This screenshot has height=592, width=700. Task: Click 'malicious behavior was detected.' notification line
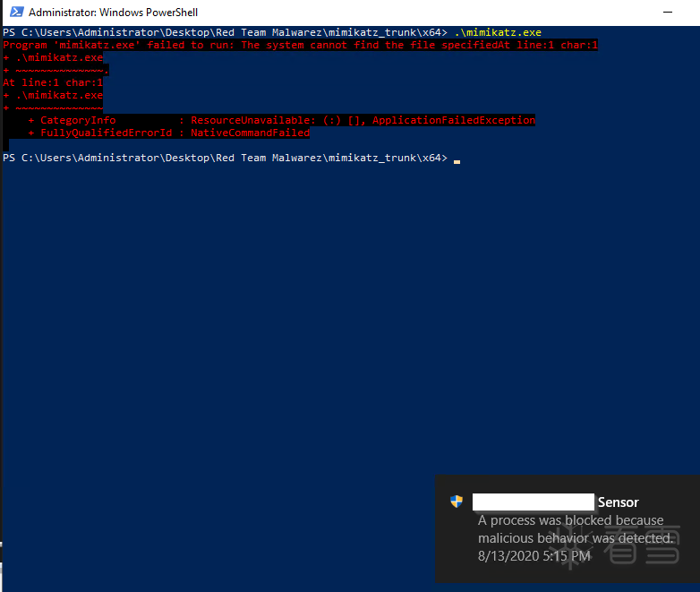(575, 538)
